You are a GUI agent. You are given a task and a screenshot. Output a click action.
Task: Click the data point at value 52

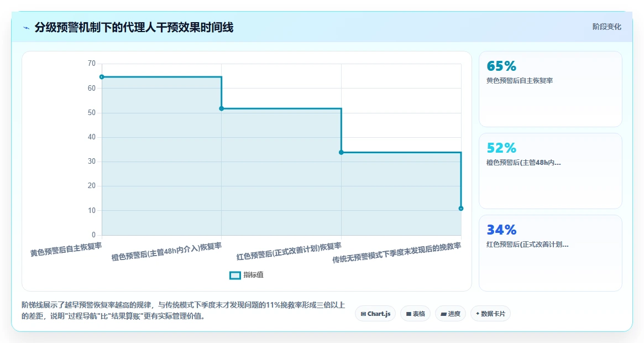pos(221,108)
